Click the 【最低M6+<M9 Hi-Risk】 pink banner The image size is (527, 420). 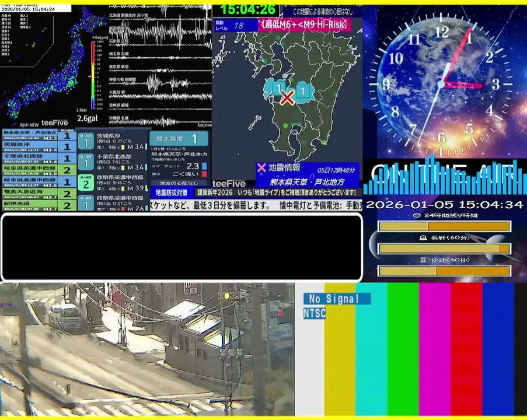click(x=305, y=24)
